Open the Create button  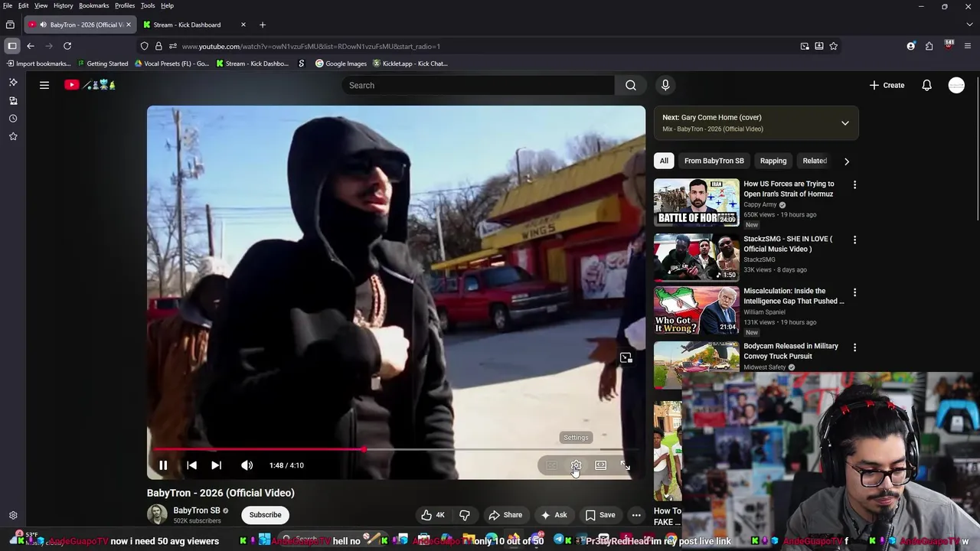tap(887, 85)
